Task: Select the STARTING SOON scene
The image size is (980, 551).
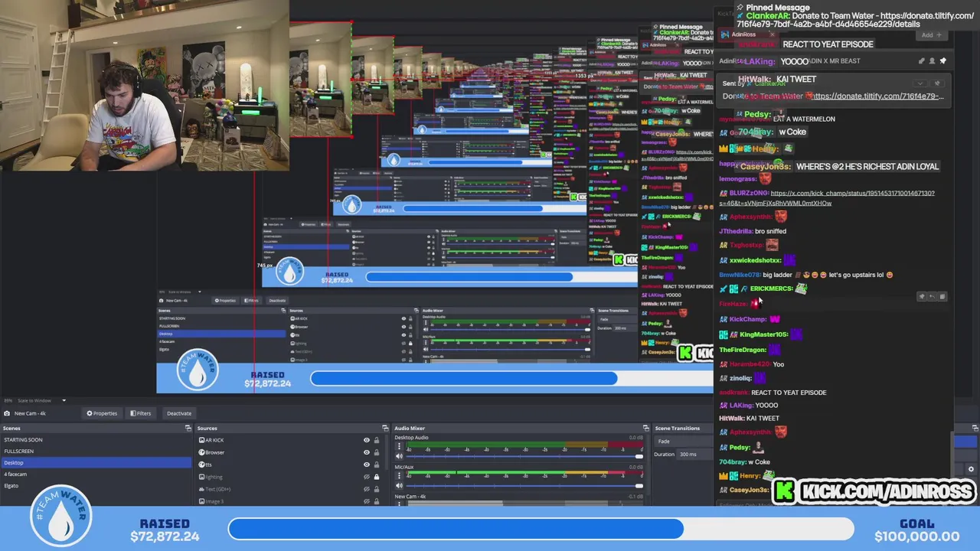Action: [96, 440]
